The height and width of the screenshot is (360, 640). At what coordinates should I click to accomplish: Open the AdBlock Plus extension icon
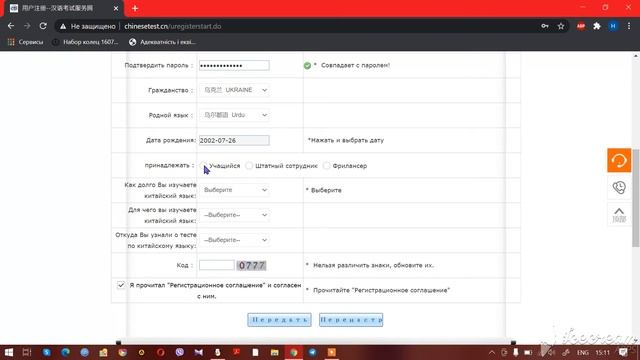(581, 26)
